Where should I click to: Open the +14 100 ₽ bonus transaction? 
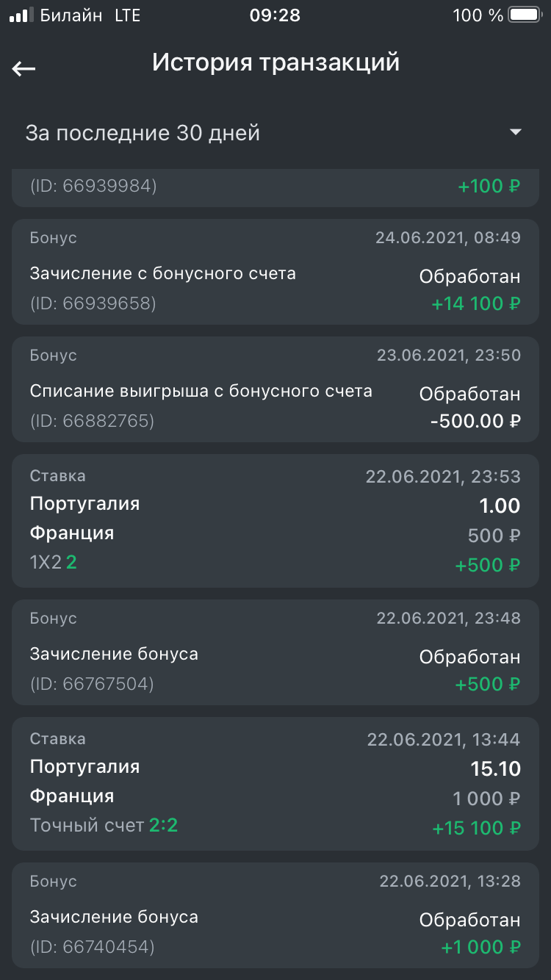[x=275, y=272]
